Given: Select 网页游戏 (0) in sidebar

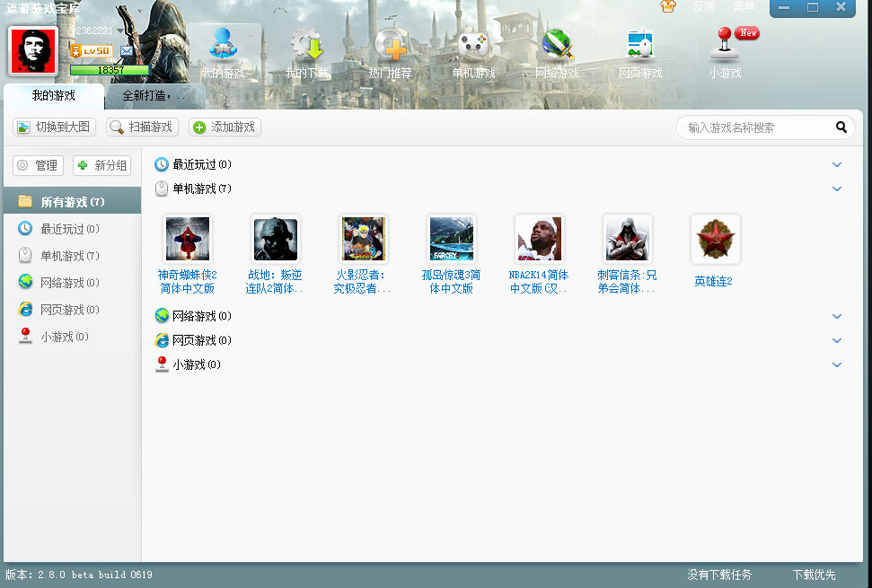Looking at the screenshot, I should click(x=73, y=310).
